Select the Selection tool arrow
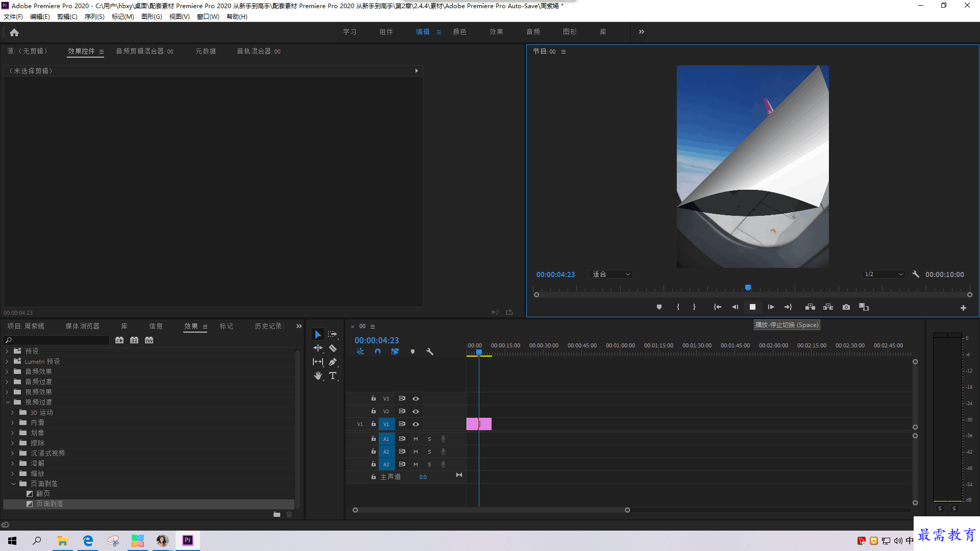The width and height of the screenshot is (980, 551). coord(318,335)
